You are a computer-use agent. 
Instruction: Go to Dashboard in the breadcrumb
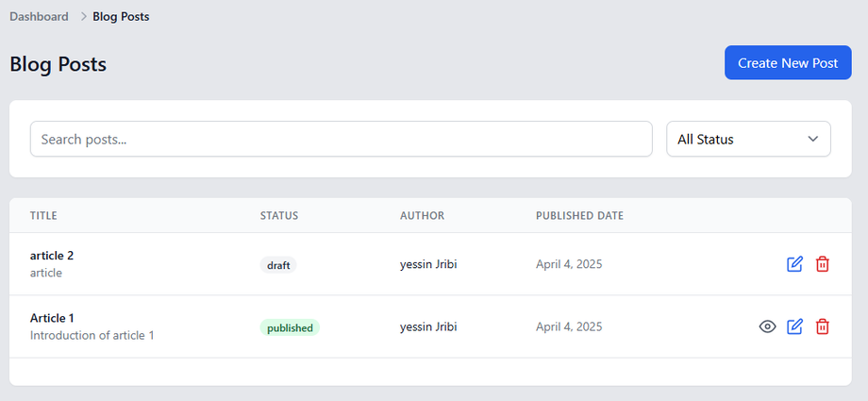click(x=39, y=17)
